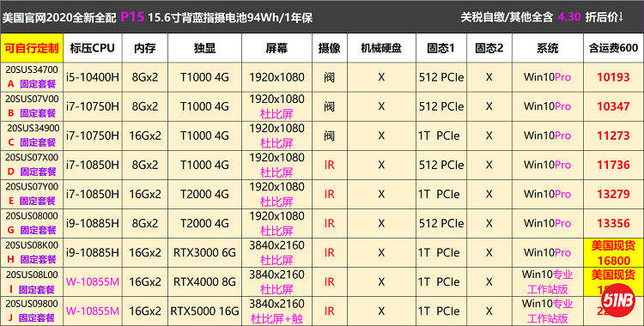Viewport: 644px width, 326px height.
Task: Select the 标压CPU column header
Action: coord(93,48)
